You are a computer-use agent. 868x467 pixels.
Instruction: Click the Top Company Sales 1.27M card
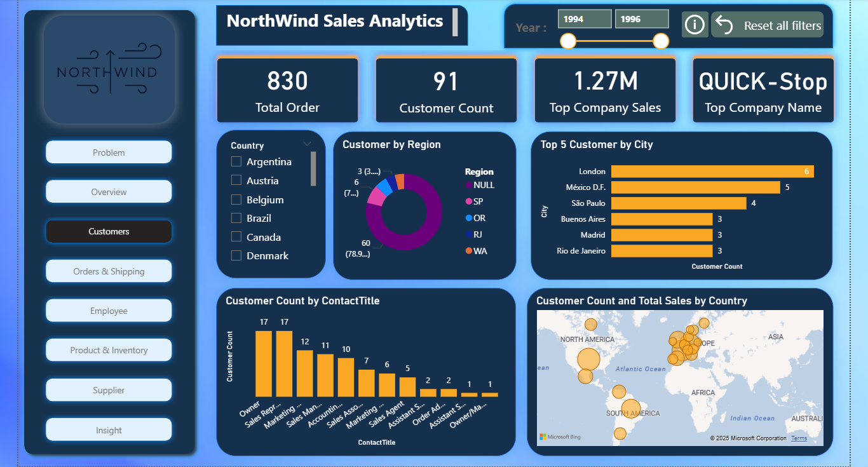tap(605, 90)
